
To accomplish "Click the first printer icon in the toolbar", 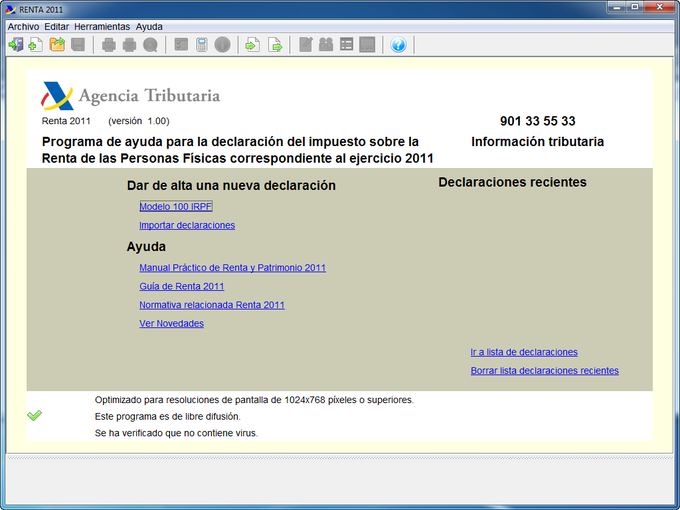I will [108, 45].
